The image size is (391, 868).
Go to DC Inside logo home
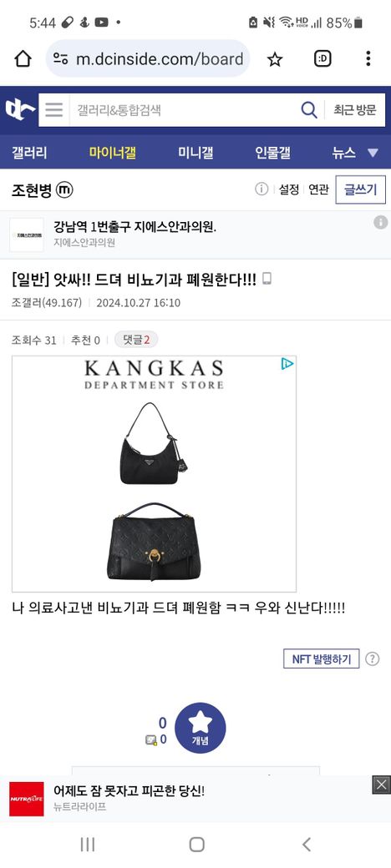[20, 109]
